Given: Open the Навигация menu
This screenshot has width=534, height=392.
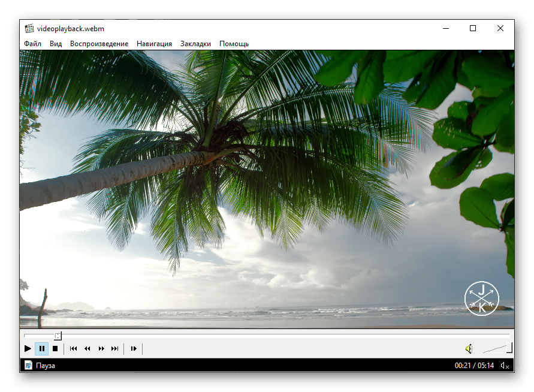Looking at the screenshot, I should (154, 44).
